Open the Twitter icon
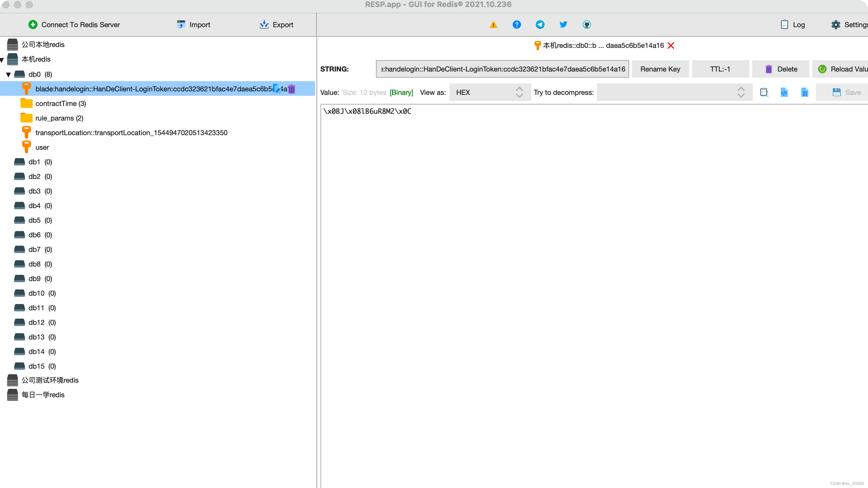 click(563, 25)
